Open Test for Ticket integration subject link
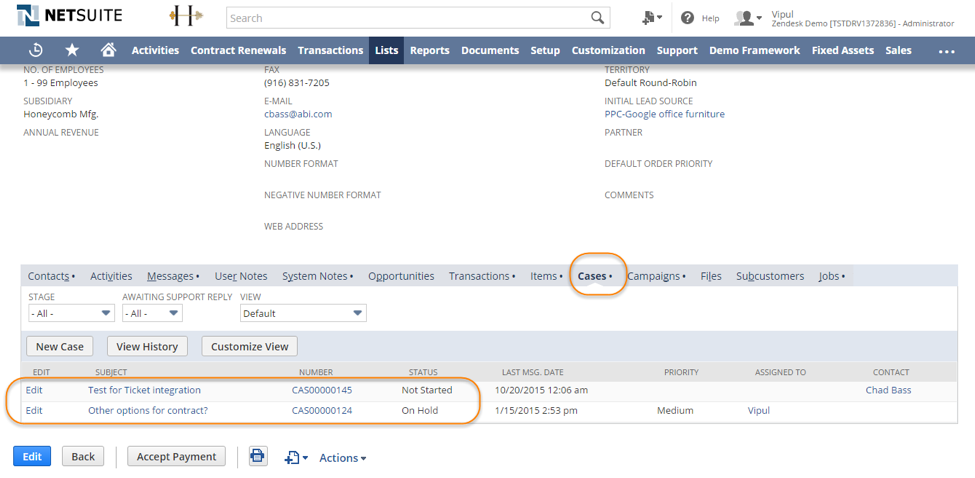975x478 pixels. coord(144,390)
